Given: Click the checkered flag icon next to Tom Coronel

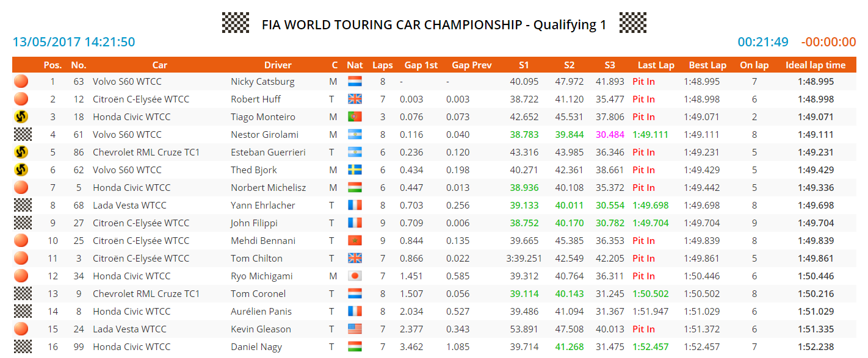Looking at the screenshot, I should (x=21, y=293).
